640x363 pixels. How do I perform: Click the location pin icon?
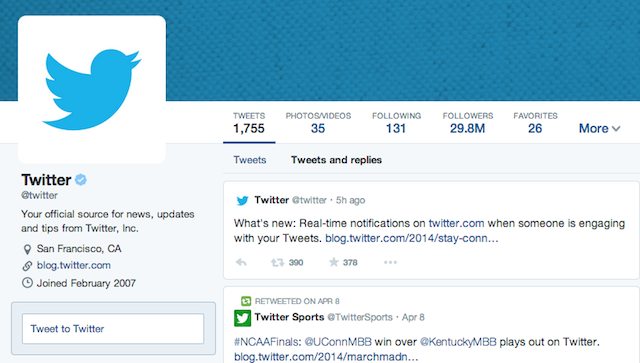(x=27, y=249)
